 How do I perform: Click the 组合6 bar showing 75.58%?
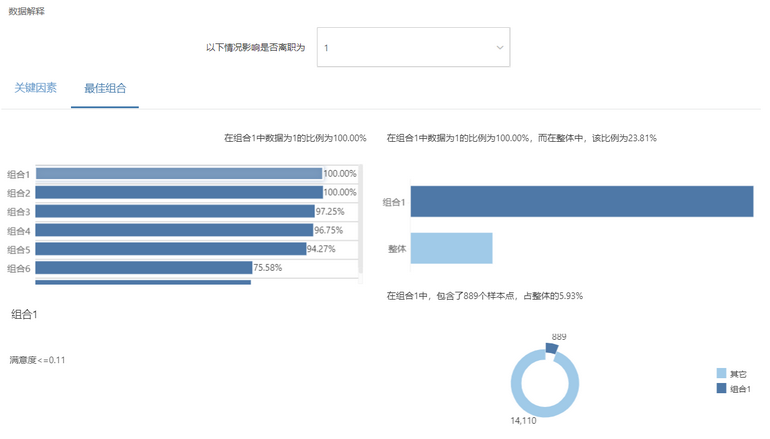pos(143,268)
